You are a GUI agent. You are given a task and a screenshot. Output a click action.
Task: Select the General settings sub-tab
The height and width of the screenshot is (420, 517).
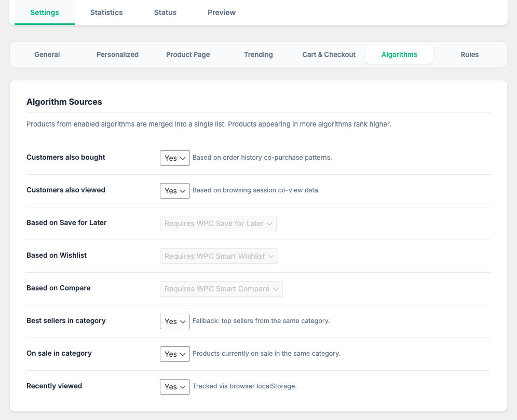pos(47,54)
